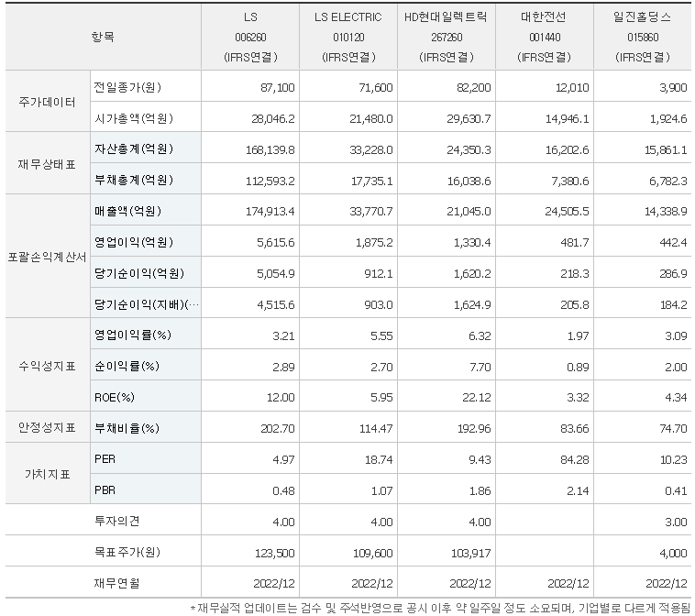Click LS closing price 87,100
Viewport: 695px width, 616px height.
tap(278, 88)
